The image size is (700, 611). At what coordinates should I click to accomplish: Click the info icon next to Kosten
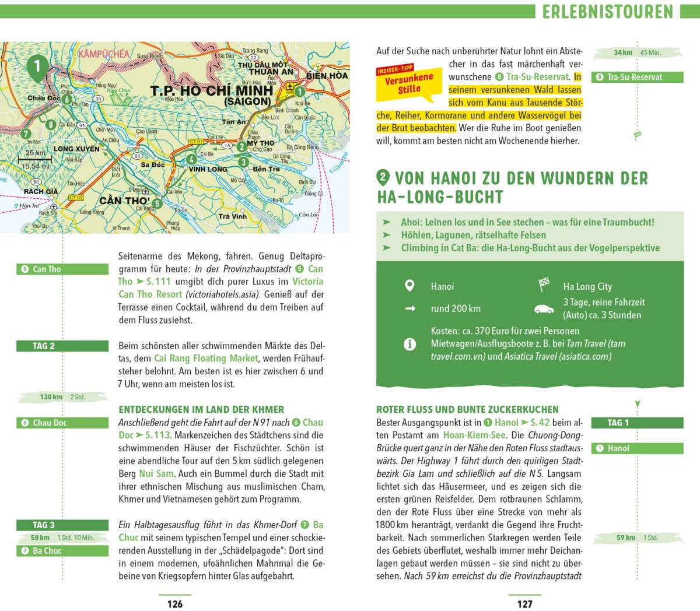coord(409,344)
